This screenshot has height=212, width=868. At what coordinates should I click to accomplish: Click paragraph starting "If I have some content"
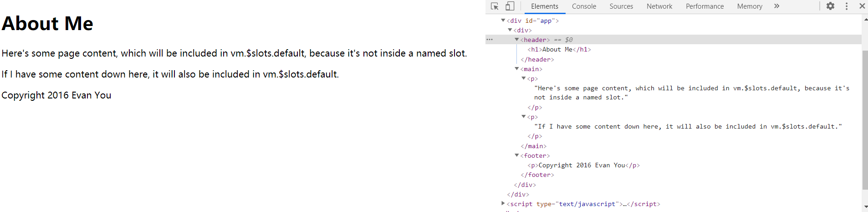pyautogui.click(x=170, y=74)
